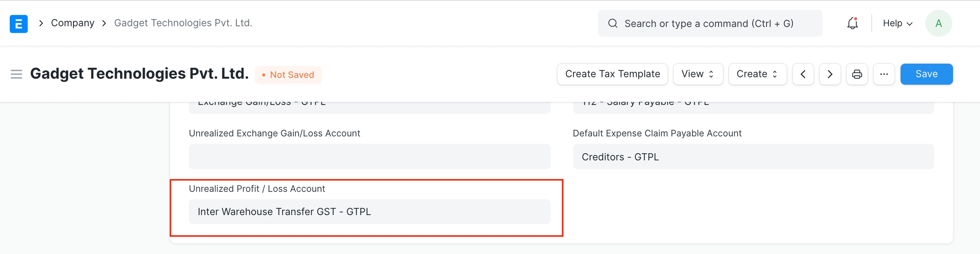Open the View dropdown menu
This screenshot has height=254, width=980.
tap(698, 74)
